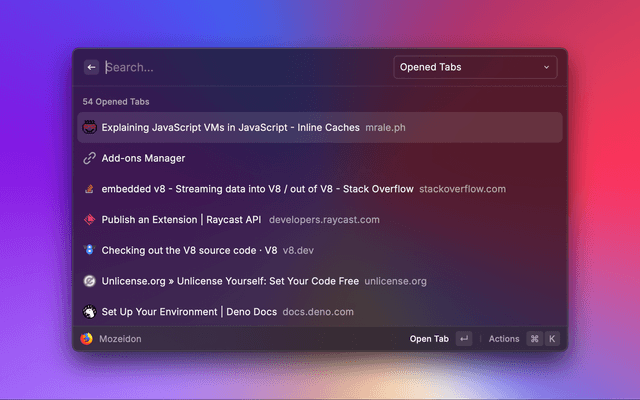Screen dimensions: 640x400
Task: Click the Unlicense favicon icon
Action: click(89, 281)
